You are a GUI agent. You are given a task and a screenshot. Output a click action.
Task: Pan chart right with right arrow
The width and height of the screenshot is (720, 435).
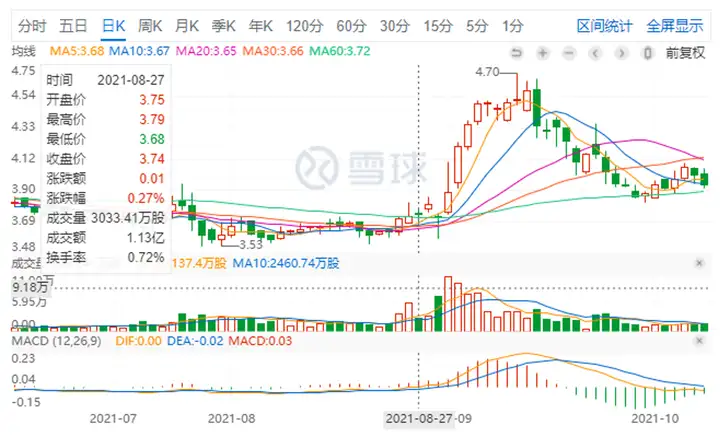click(x=621, y=53)
